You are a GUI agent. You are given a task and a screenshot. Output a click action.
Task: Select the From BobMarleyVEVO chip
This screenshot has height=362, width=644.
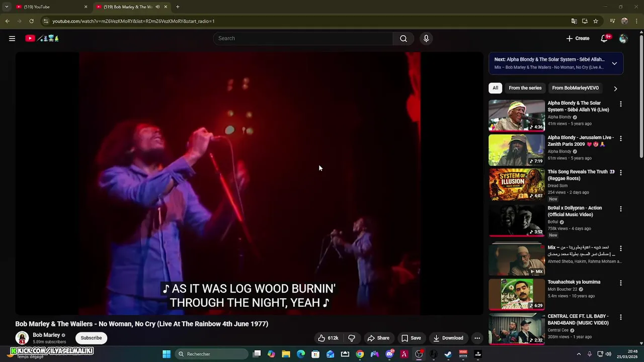(575, 88)
